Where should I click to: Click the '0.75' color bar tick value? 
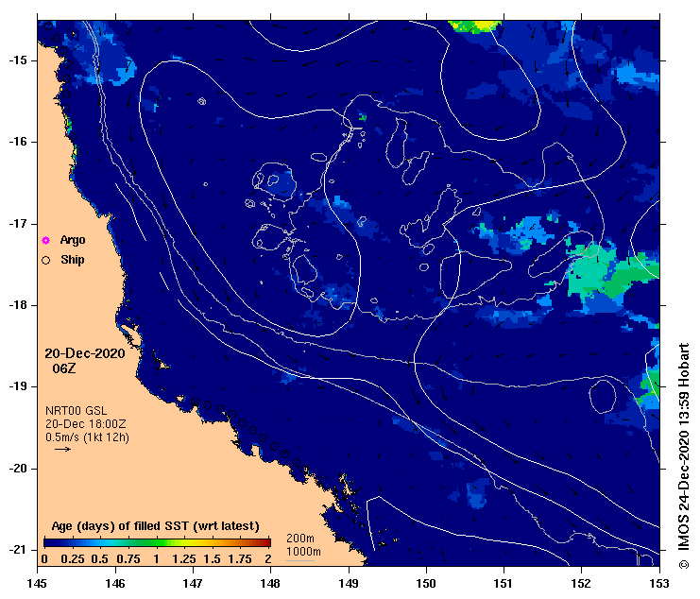(x=128, y=559)
